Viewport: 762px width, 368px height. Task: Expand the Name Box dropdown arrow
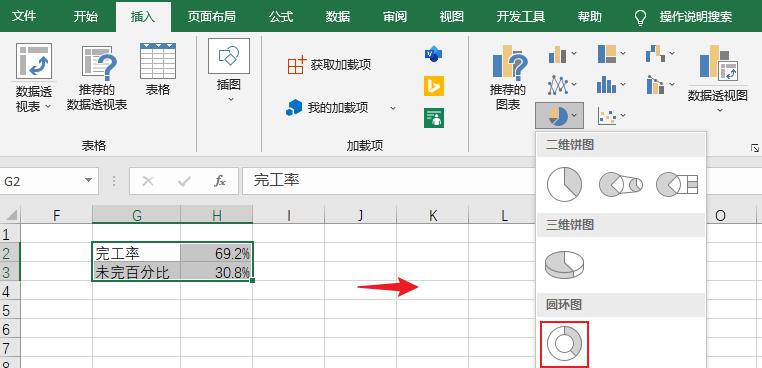pos(88,180)
